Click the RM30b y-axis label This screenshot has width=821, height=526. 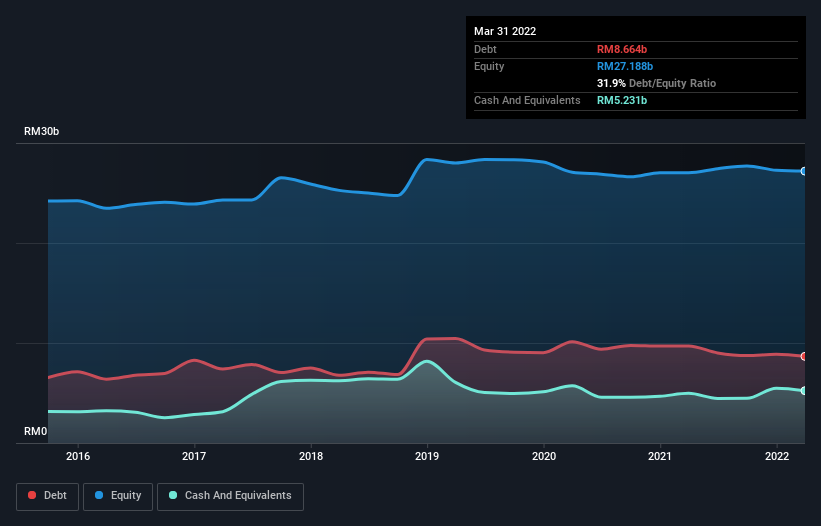[x=41, y=131]
